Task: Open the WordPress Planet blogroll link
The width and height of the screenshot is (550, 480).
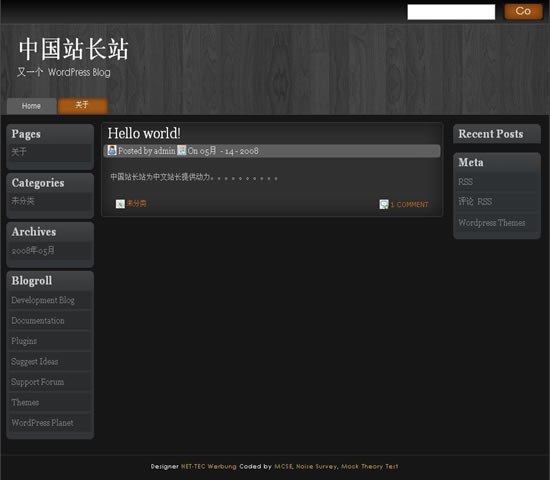Action: point(42,422)
